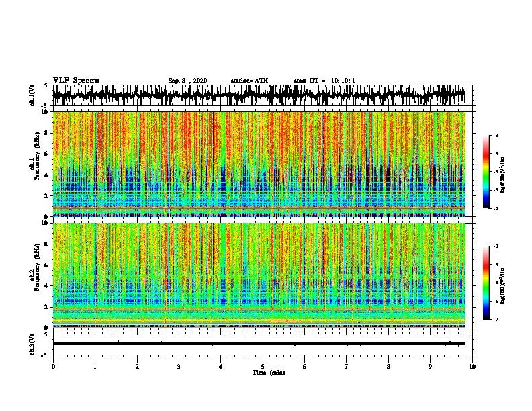Screen dimensions: 532x411
Task: Click the "Time (min)" x-axis label
Action: pos(269,373)
